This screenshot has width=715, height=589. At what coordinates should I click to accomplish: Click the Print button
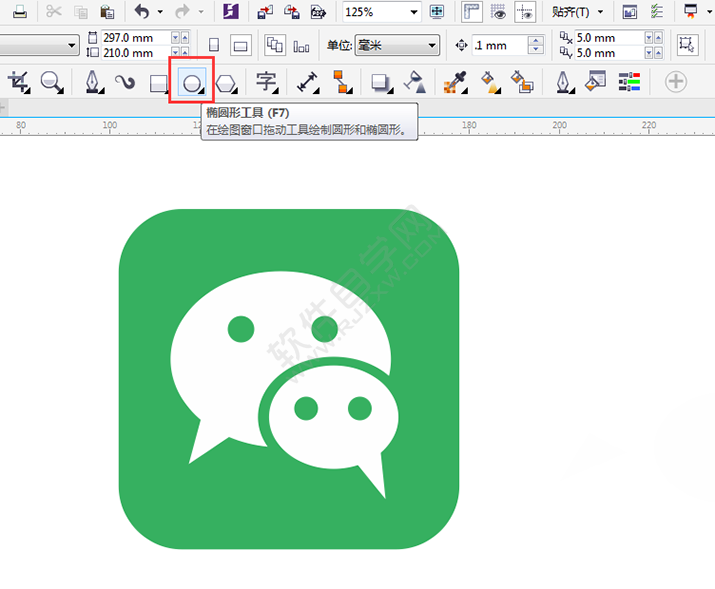19,12
